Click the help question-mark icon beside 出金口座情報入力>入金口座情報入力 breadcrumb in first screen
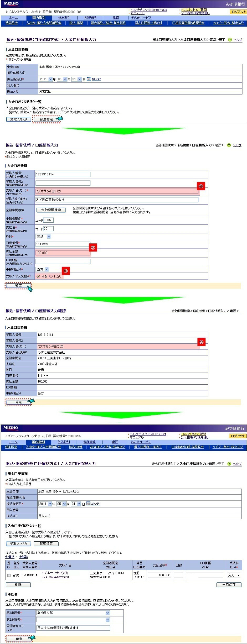247x644 pixels. pyautogui.click(x=230, y=40)
